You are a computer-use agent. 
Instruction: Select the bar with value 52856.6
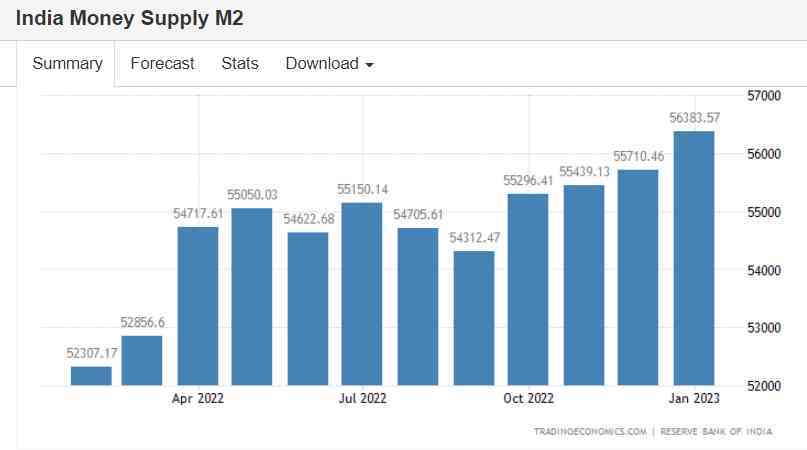point(142,360)
